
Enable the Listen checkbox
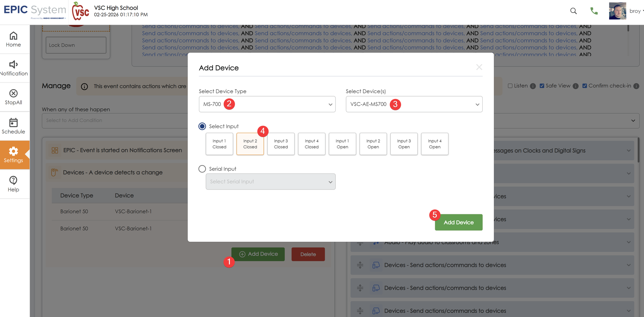click(x=510, y=86)
